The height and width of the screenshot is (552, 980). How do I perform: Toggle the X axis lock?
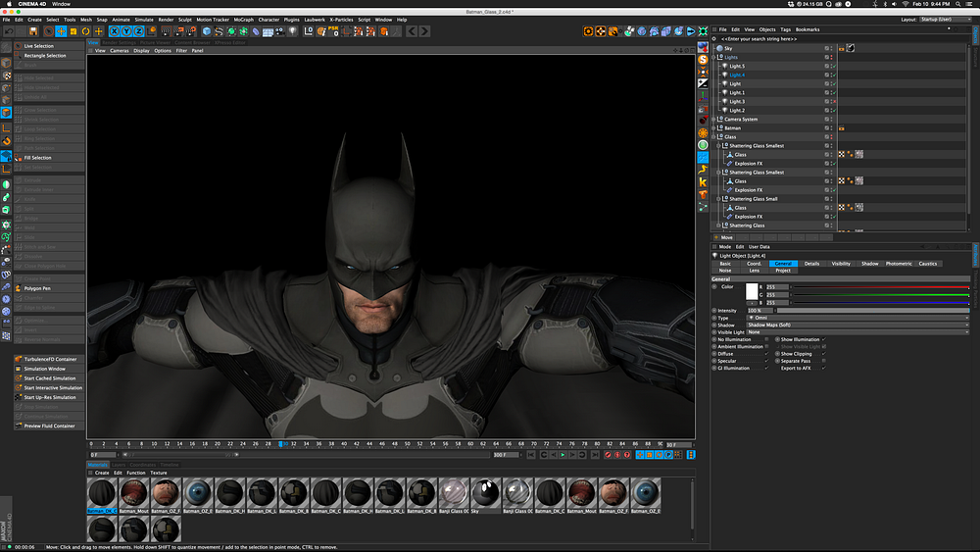point(115,31)
